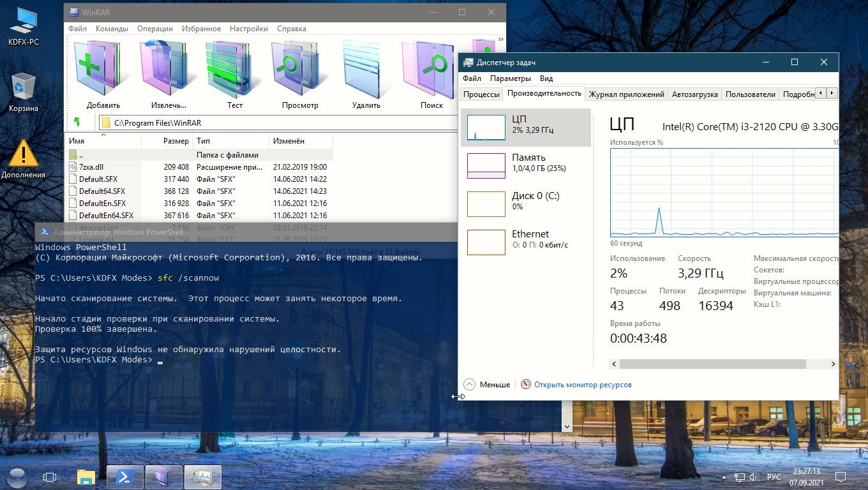
Task: Show more Task Manager tabs with right arrow
Action: (832, 93)
